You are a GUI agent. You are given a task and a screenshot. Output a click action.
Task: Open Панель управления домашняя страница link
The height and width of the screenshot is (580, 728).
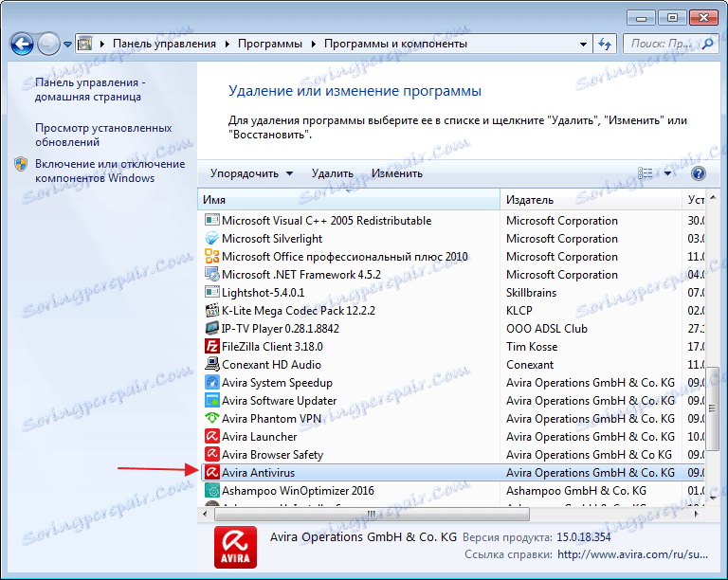[90, 89]
